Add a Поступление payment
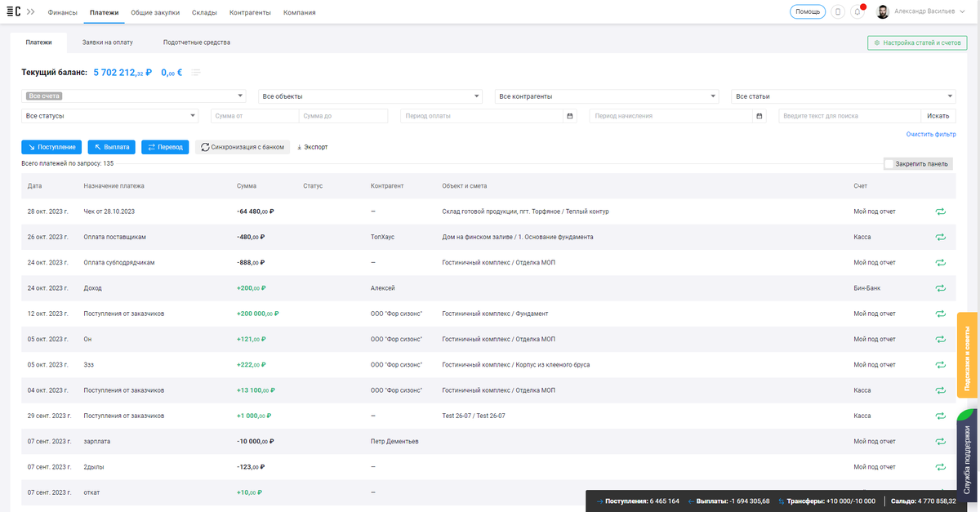 (51, 147)
